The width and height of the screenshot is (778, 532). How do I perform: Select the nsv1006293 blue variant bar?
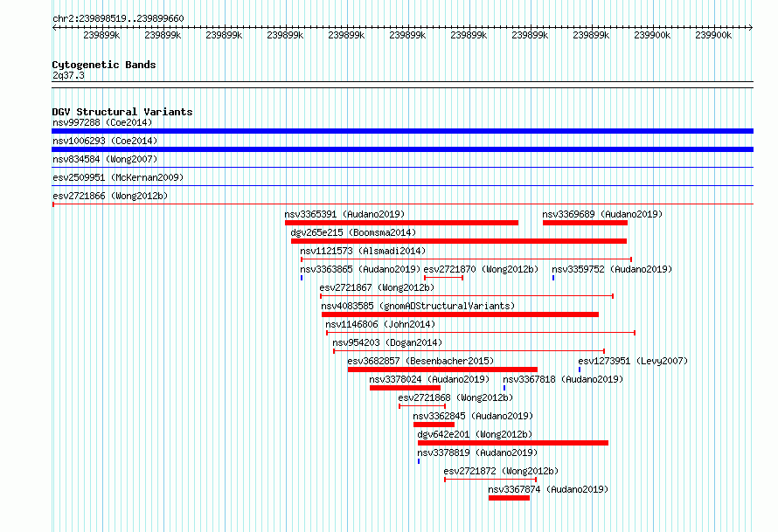coord(402,149)
